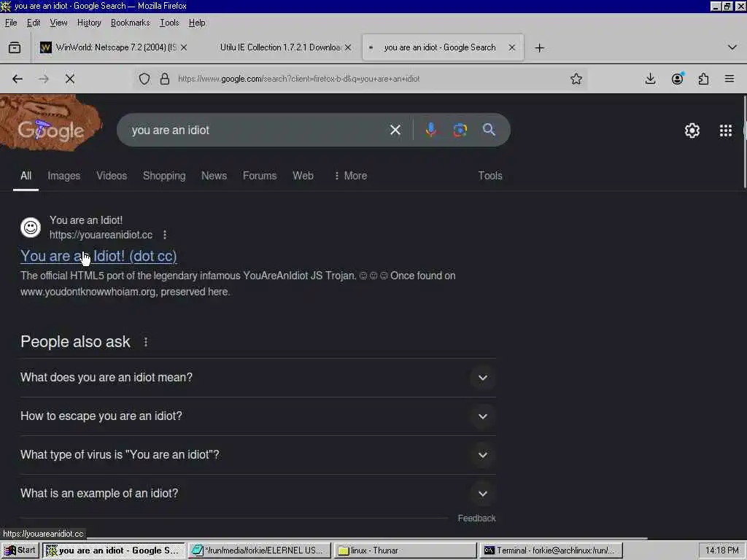Switch to News results
This screenshot has width=747, height=560.
coord(214,176)
